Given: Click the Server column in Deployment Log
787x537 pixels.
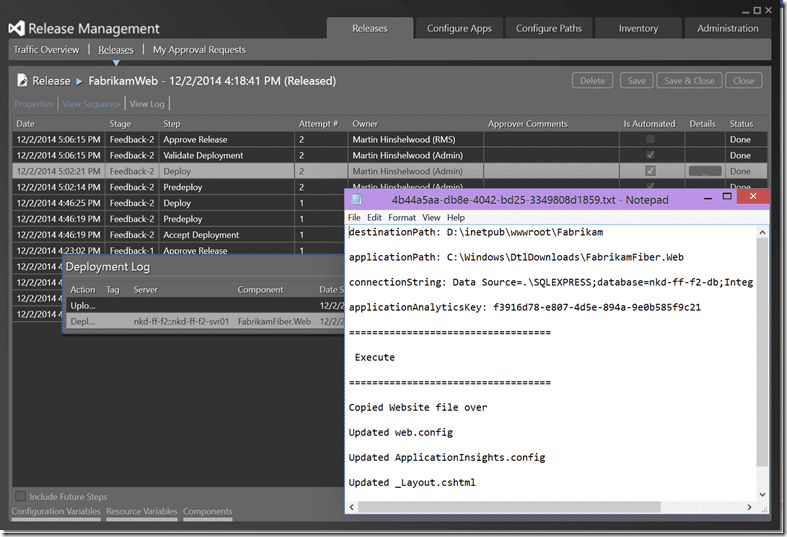Looking at the screenshot, I should pyautogui.click(x=146, y=290).
